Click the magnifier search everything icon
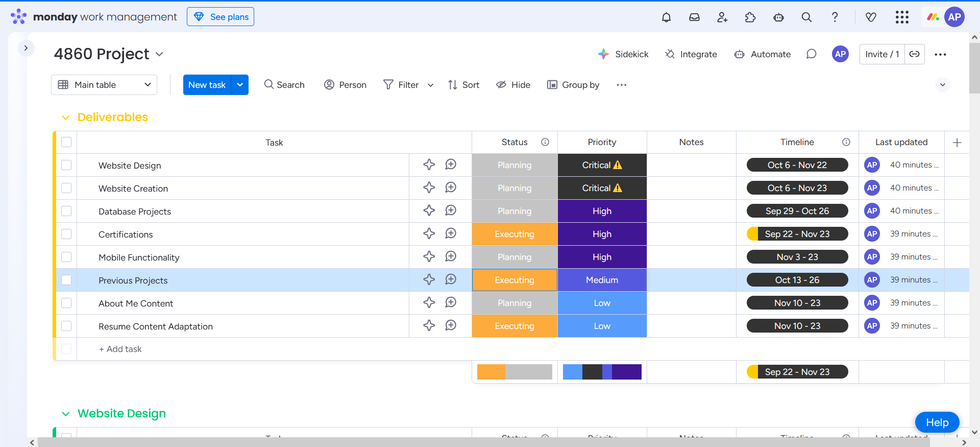980x447 pixels. click(x=806, y=17)
